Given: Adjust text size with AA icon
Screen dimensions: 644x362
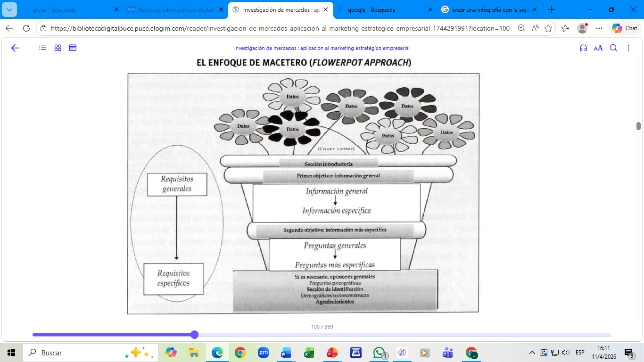Looking at the screenshot, I should pyautogui.click(x=598, y=48).
